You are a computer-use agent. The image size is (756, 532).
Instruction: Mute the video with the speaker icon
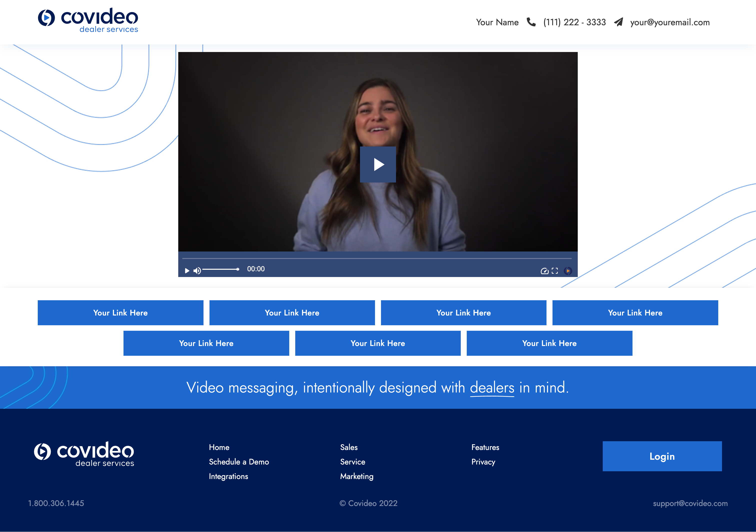pos(197,270)
